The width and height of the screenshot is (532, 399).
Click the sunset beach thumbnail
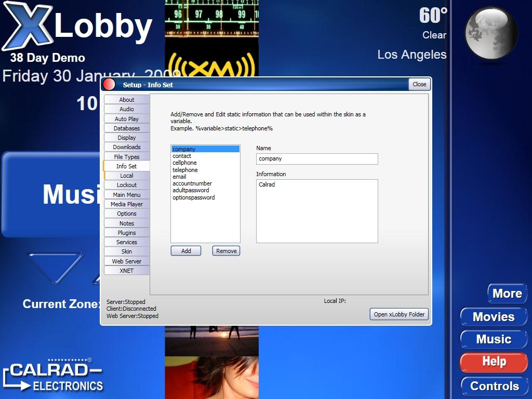[212, 341]
